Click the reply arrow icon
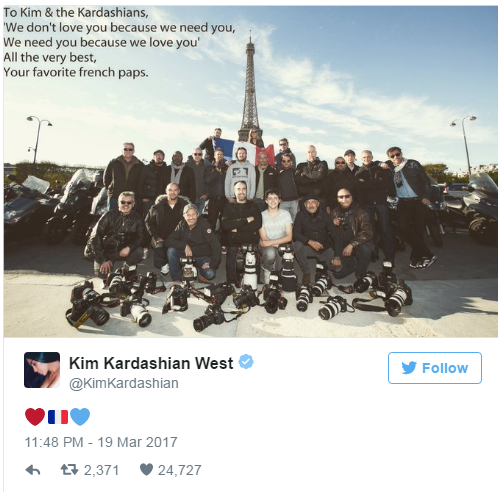Screen dimensions: 498x492 pyautogui.click(x=33, y=470)
